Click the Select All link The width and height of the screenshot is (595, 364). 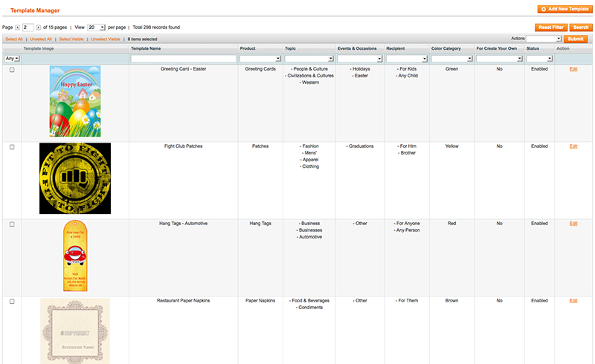tap(13, 39)
